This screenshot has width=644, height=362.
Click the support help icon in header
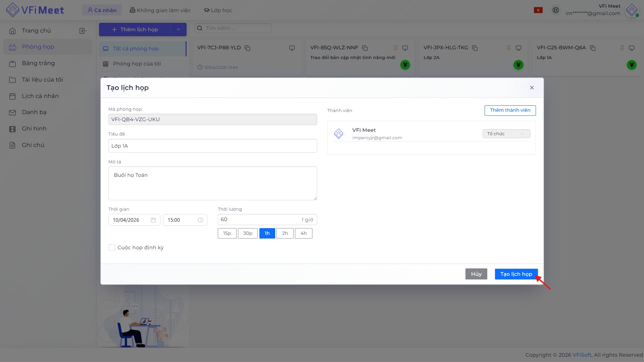[x=555, y=10]
